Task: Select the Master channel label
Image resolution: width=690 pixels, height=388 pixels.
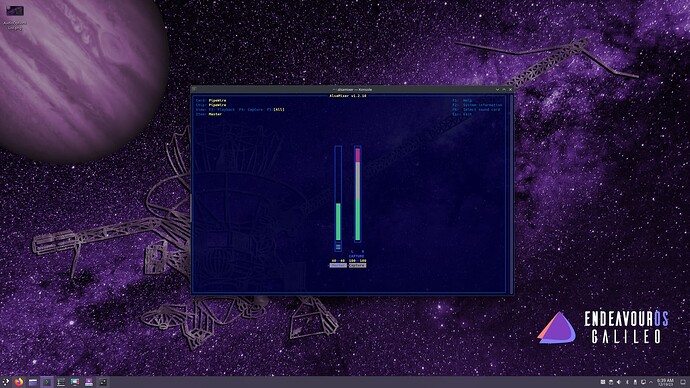Action: tap(338, 265)
